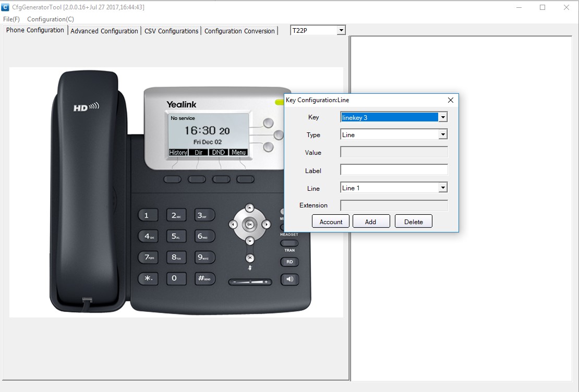Screen dimensions: 579x392
Task: Click the phone keypad digit 5
Action: (176, 236)
